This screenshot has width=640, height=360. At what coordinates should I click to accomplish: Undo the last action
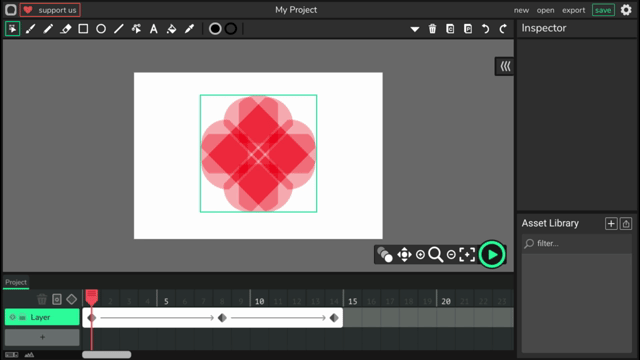[x=486, y=29]
